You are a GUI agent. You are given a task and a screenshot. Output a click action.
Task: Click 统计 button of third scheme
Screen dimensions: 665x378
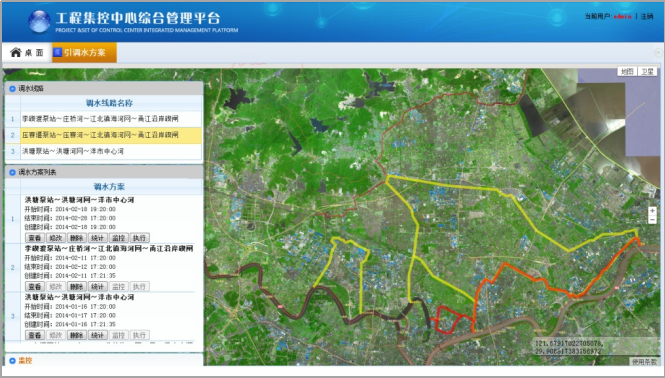point(98,335)
